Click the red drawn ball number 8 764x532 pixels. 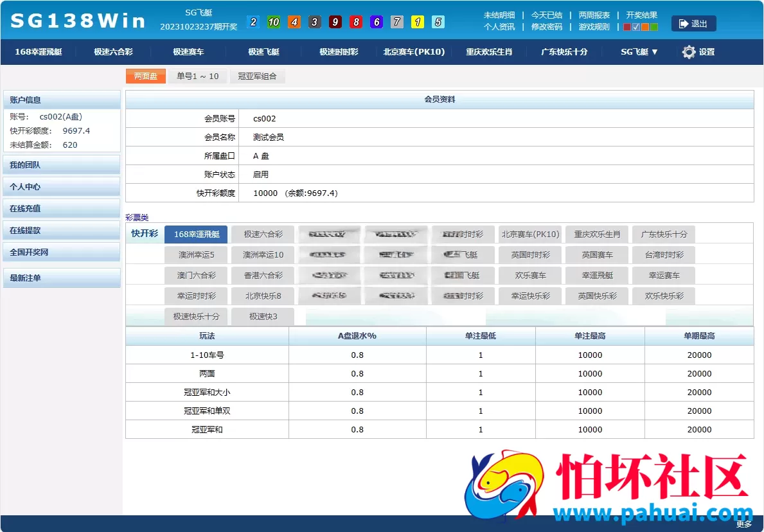(x=356, y=22)
